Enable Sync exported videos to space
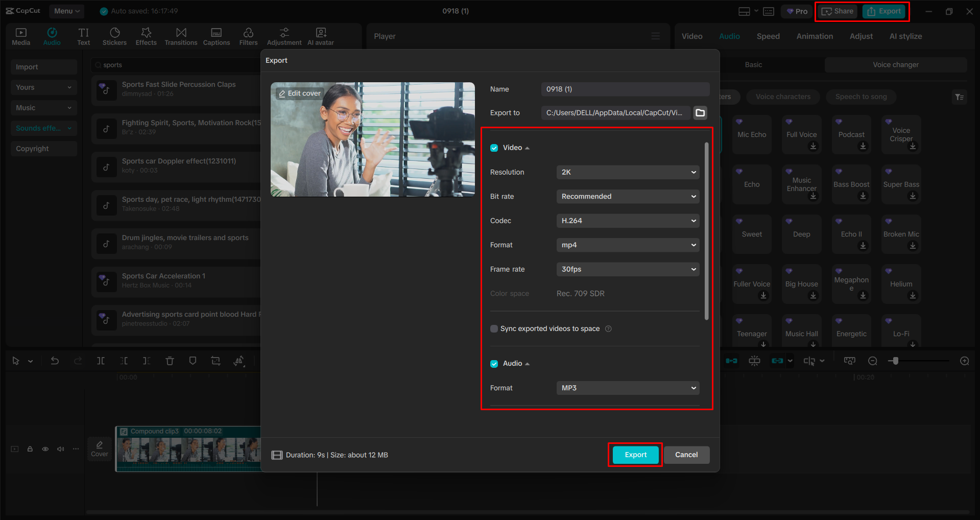980x520 pixels. click(x=494, y=328)
